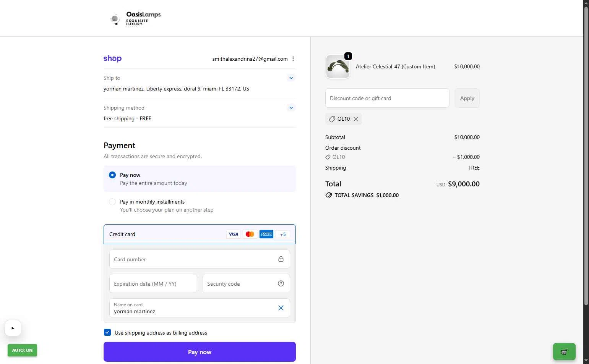This screenshot has height=364, width=589.
Task: Click the card number padlock icon
Action: pos(281,259)
